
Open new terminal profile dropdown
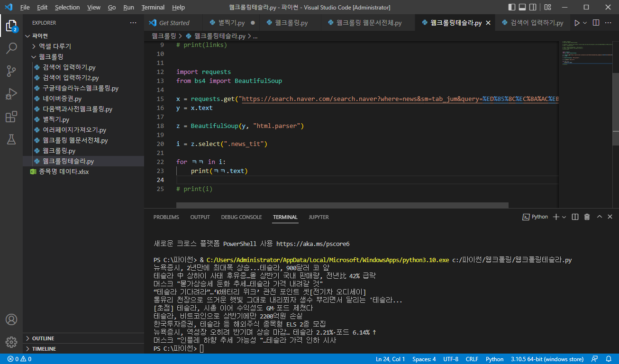[564, 217]
